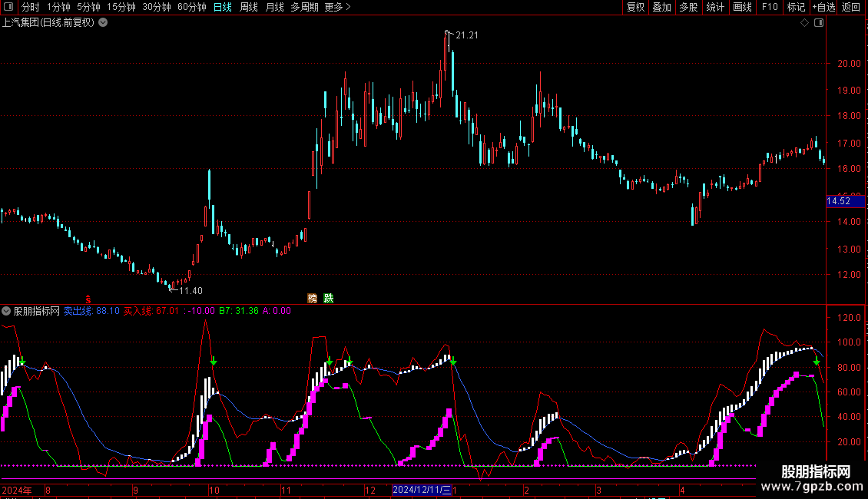Image resolution: width=868 pixels, height=499 pixels.
Task: Click the 股朋指标网 indicator name
Action: (x=37, y=311)
